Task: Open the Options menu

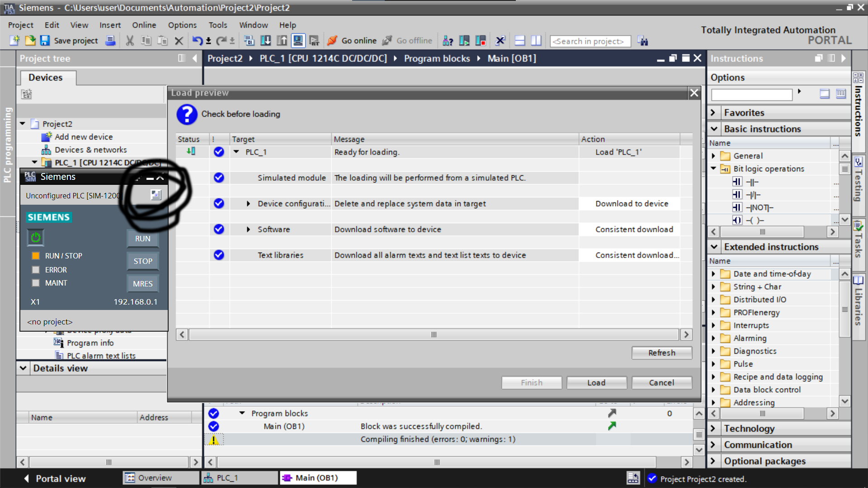Action: pyautogui.click(x=182, y=25)
